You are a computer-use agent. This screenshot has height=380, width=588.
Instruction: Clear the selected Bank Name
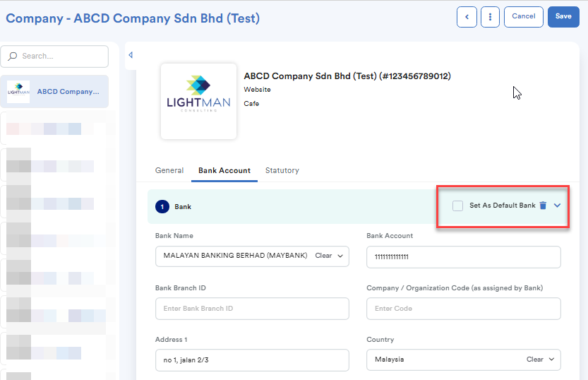(323, 256)
